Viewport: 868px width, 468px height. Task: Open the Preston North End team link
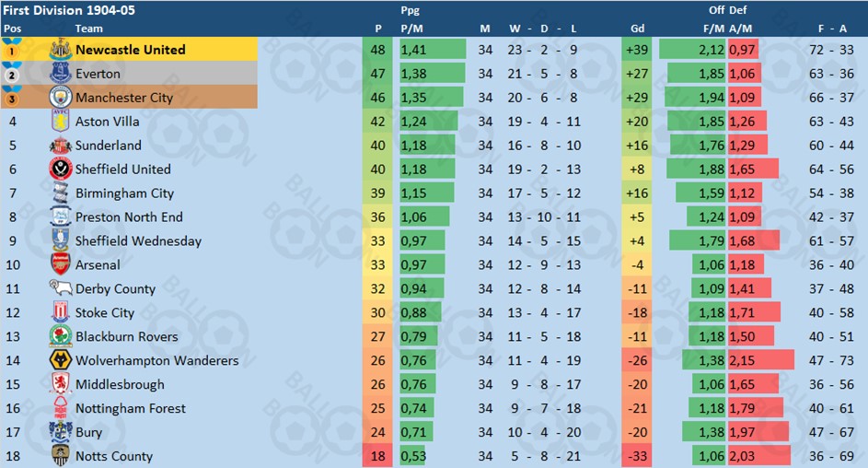coord(129,217)
